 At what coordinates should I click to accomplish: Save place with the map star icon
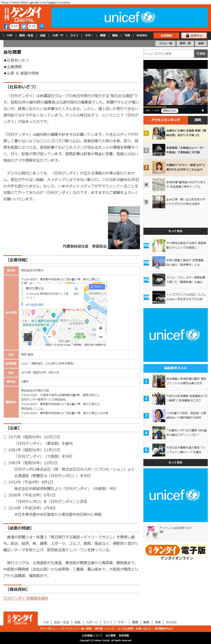point(76,289)
